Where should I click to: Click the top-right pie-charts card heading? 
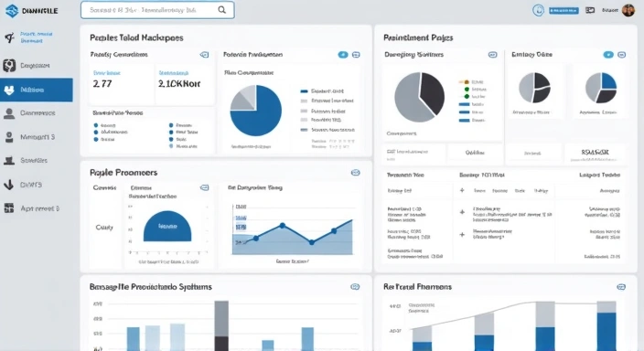(418, 37)
